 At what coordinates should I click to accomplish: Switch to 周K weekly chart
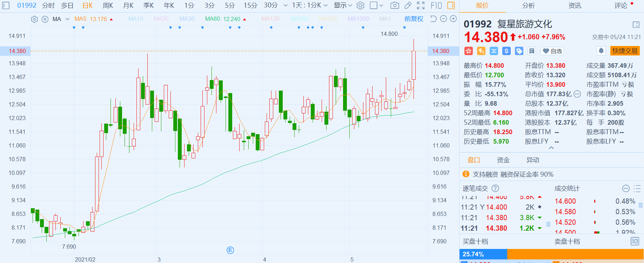[x=108, y=5]
